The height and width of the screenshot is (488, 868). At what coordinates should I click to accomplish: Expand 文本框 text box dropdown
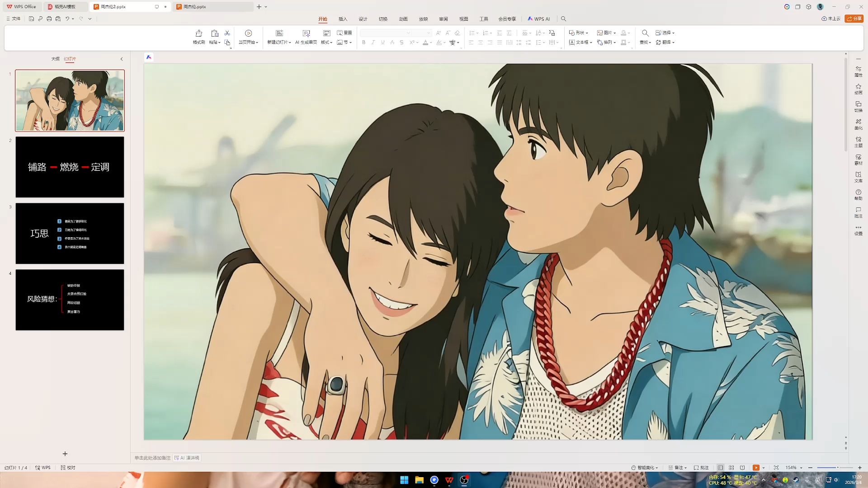[580, 42]
